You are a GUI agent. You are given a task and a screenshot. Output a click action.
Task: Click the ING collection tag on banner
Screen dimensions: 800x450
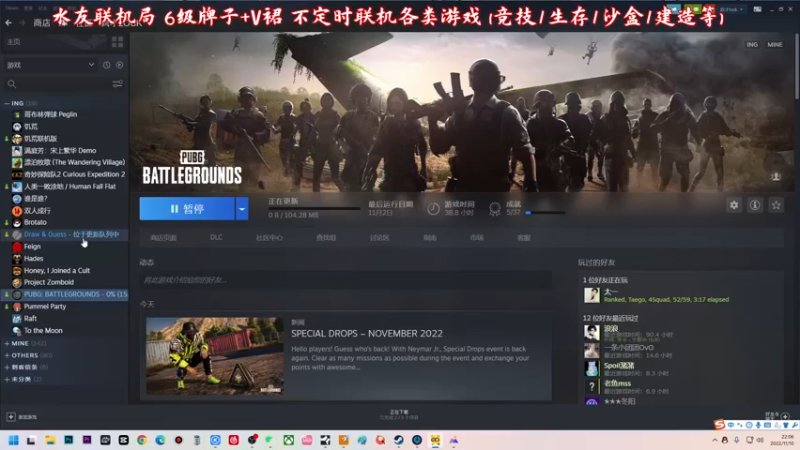click(752, 44)
